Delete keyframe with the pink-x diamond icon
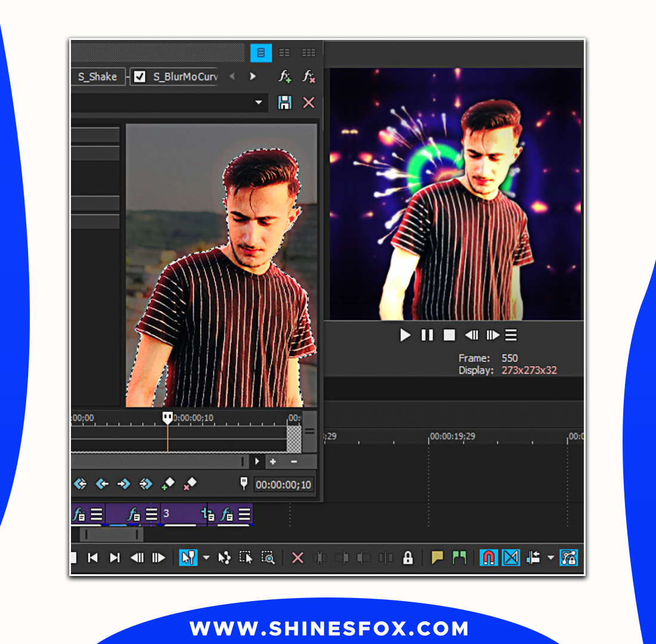 point(190,484)
